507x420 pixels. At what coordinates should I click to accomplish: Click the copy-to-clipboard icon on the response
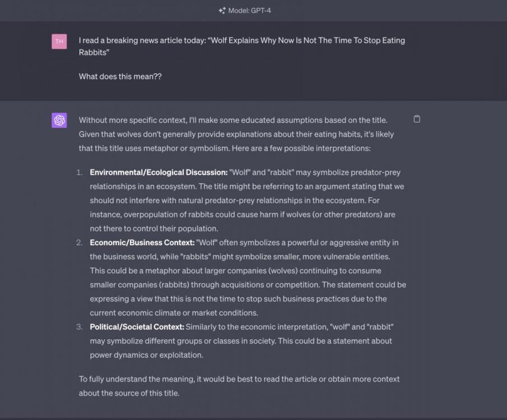pos(417,119)
